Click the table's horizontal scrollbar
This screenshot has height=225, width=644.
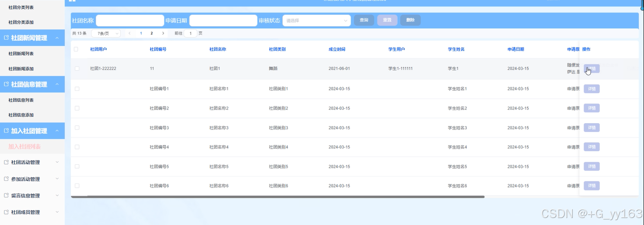(278, 197)
